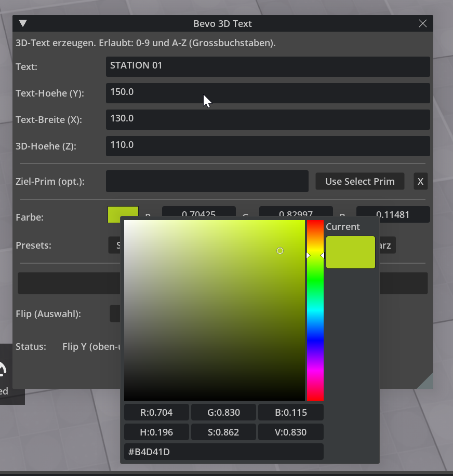Click the Text field with STATION 01
453x476 pixels.
click(x=268, y=66)
